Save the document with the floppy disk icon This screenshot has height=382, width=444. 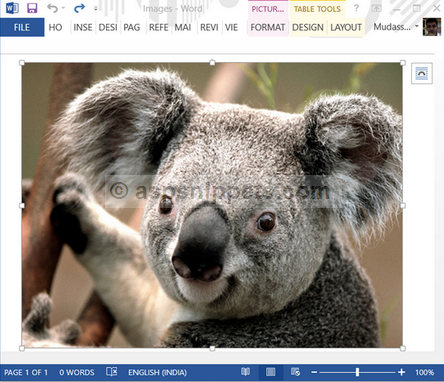[x=32, y=8]
